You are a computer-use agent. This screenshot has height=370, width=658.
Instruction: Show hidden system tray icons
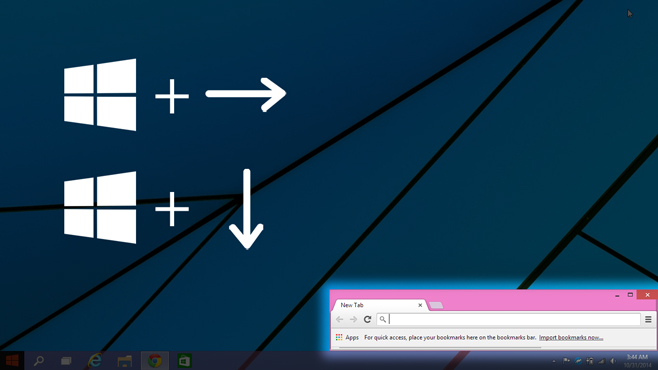point(554,361)
